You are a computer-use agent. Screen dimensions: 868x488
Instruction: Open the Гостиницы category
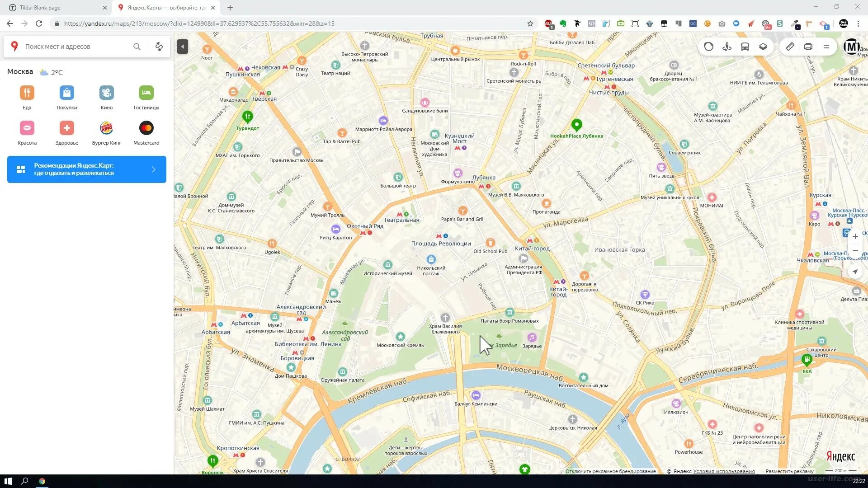(x=146, y=98)
